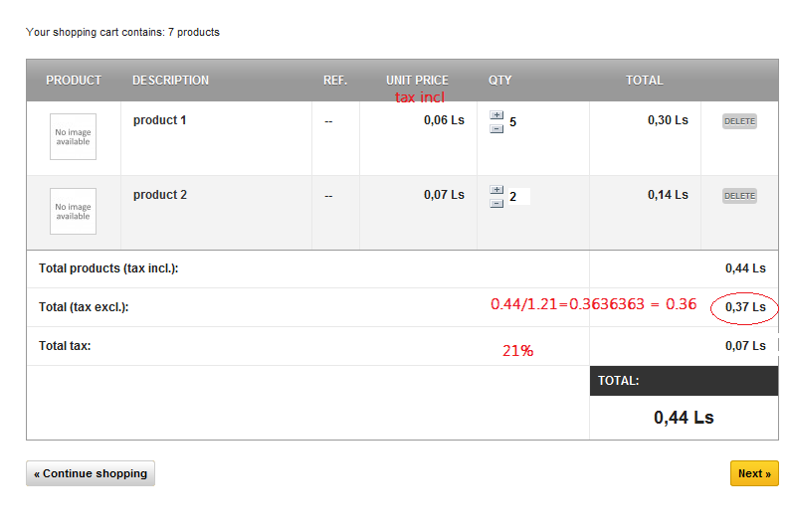Open the product 1 thumbnail image
792x532 pixels.
(x=73, y=137)
